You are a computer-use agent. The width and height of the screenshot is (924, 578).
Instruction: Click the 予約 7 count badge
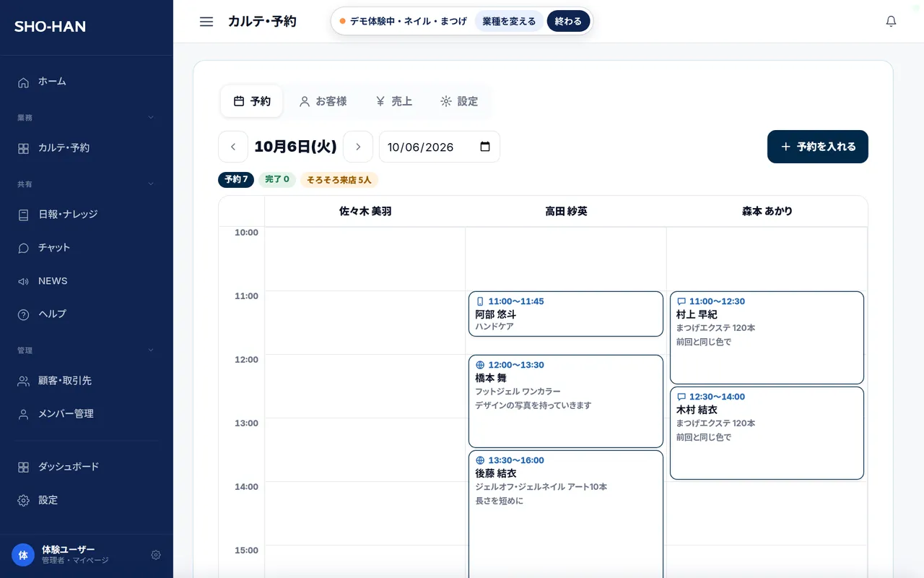pos(236,180)
